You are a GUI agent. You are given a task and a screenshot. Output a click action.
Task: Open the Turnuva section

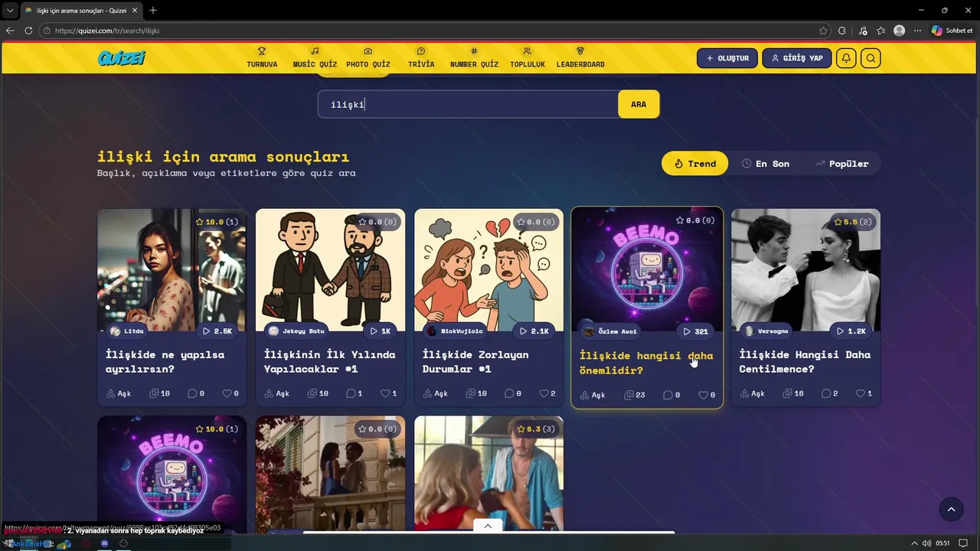[x=262, y=58]
